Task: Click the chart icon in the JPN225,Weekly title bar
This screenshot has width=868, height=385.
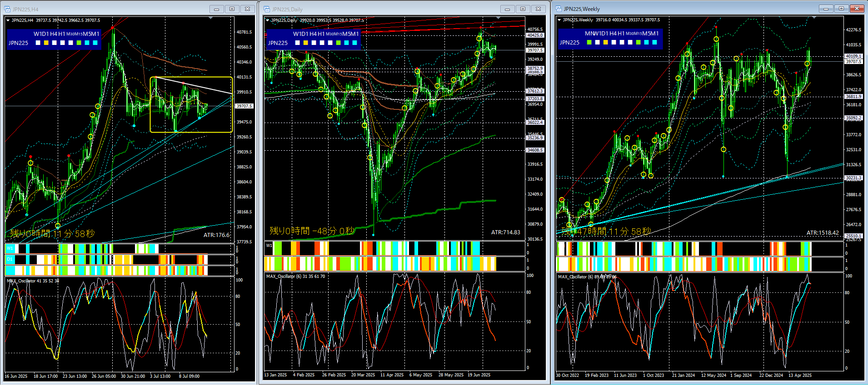Action: pos(559,9)
